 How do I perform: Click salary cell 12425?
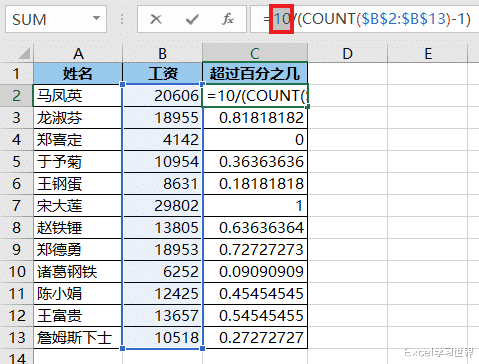162,294
